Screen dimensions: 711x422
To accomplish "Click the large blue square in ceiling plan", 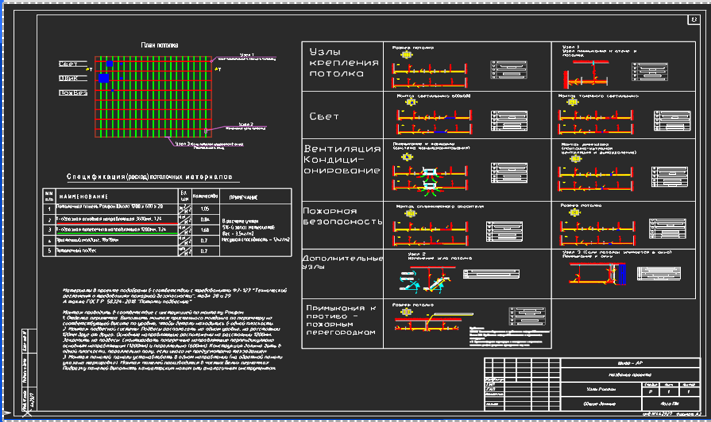I will [103, 77].
